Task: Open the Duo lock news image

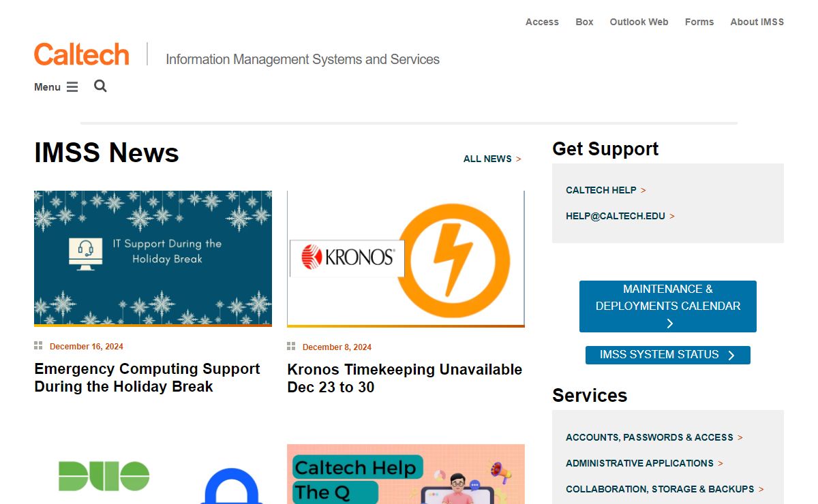Action: coord(153,474)
